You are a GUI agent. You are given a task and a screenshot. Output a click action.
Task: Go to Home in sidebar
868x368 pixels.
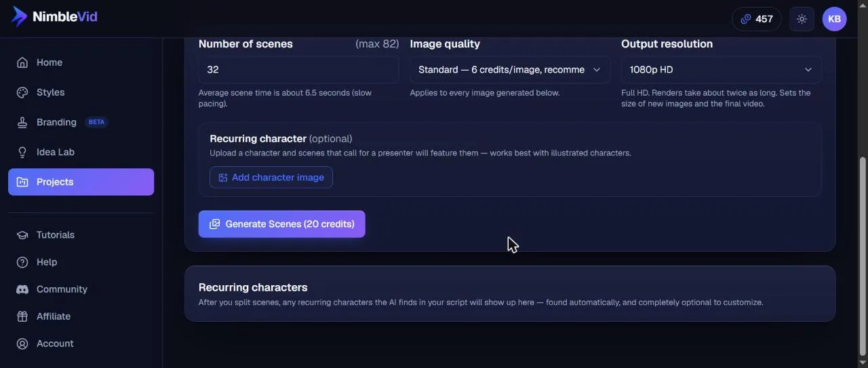[81, 62]
